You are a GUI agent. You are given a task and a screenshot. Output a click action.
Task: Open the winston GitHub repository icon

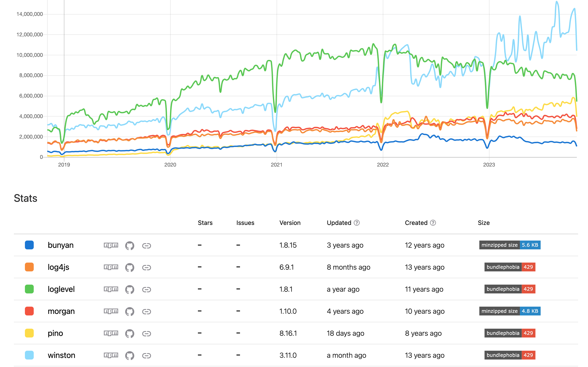click(130, 356)
